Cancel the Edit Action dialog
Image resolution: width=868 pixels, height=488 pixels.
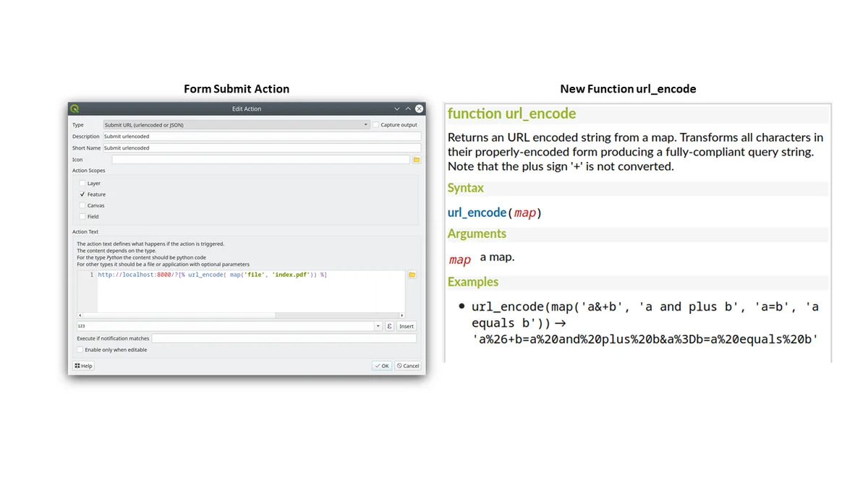point(408,366)
